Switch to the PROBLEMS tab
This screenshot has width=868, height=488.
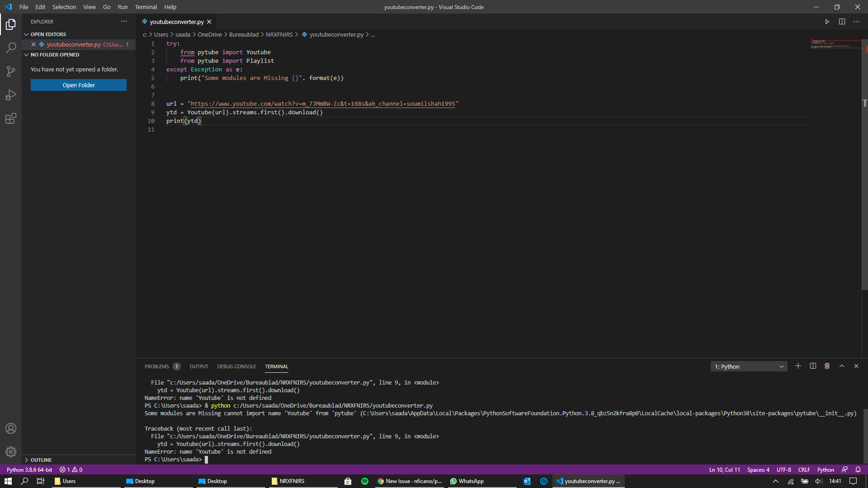tap(157, 366)
